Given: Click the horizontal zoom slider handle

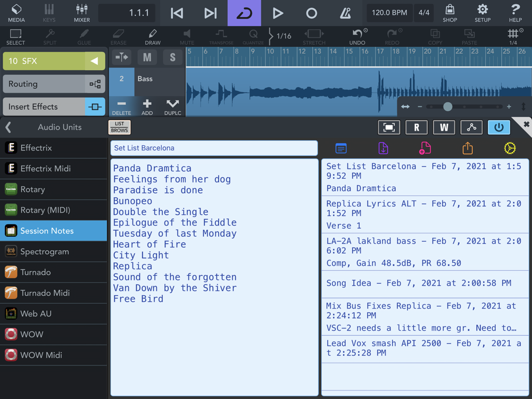Looking at the screenshot, I should click(448, 107).
